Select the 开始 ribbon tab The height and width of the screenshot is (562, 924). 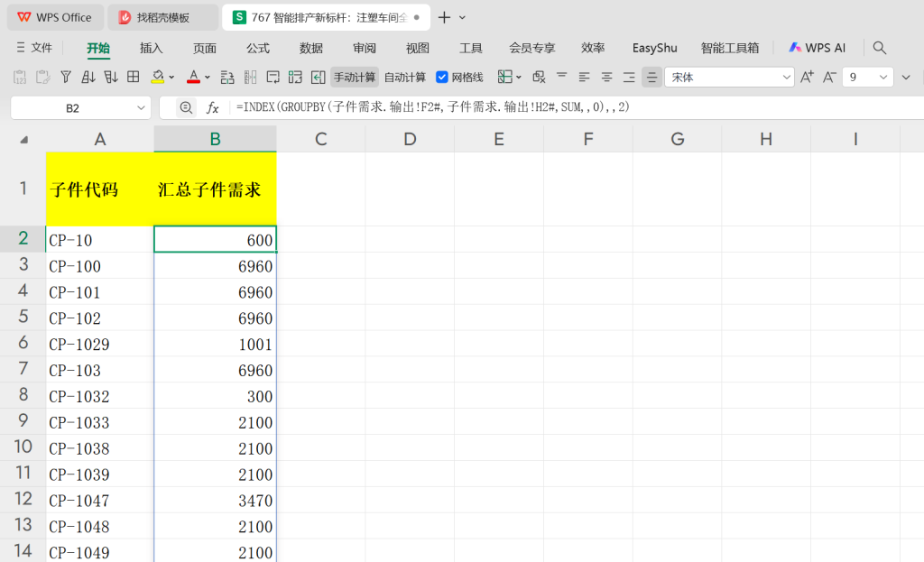point(98,49)
